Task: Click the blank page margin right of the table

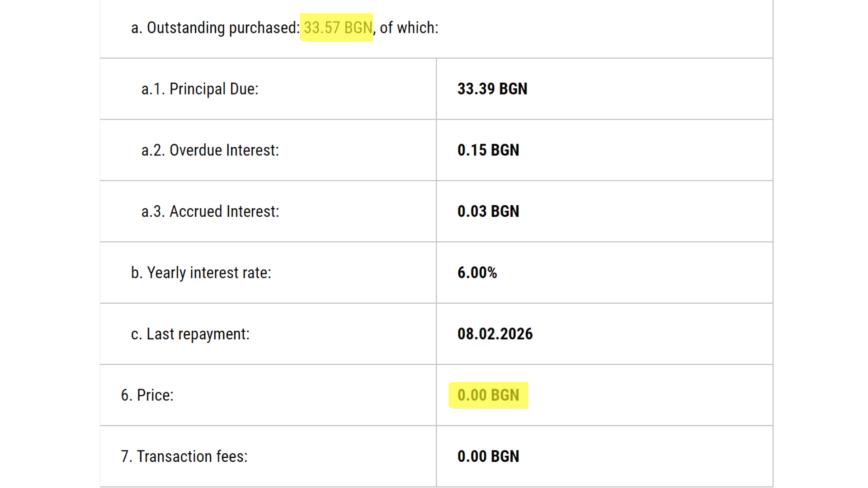Action: (821, 244)
